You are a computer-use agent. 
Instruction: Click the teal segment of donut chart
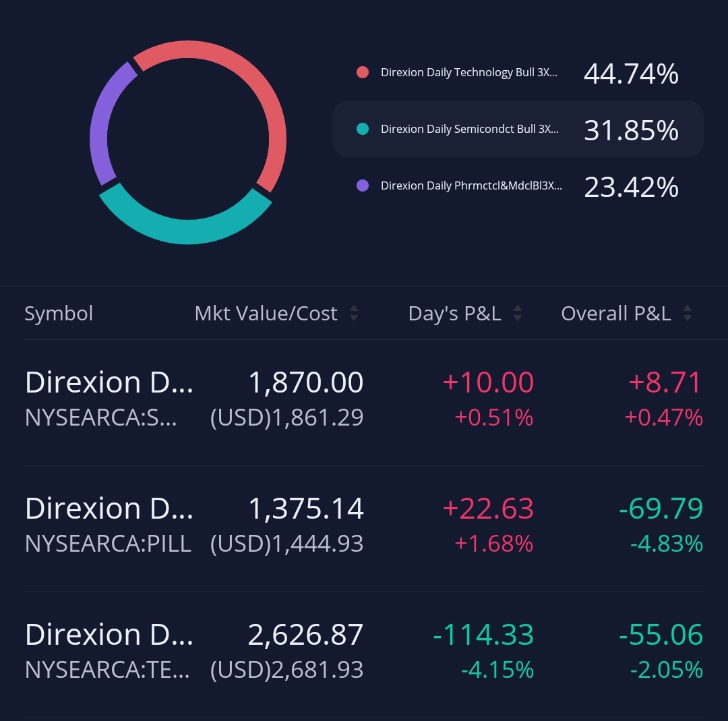pyautogui.click(x=188, y=231)
